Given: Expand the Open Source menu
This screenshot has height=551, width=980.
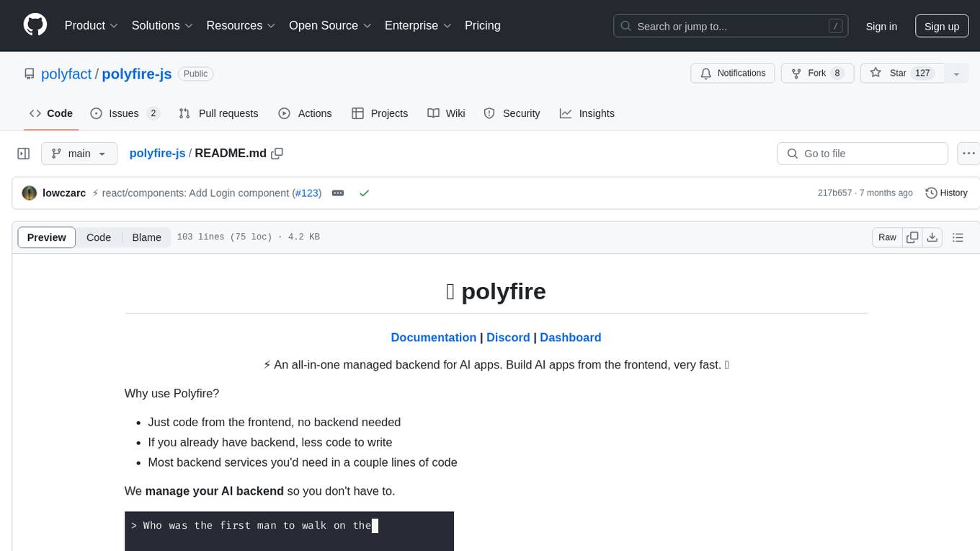Looking at the screenshot, I should (330, 25).
